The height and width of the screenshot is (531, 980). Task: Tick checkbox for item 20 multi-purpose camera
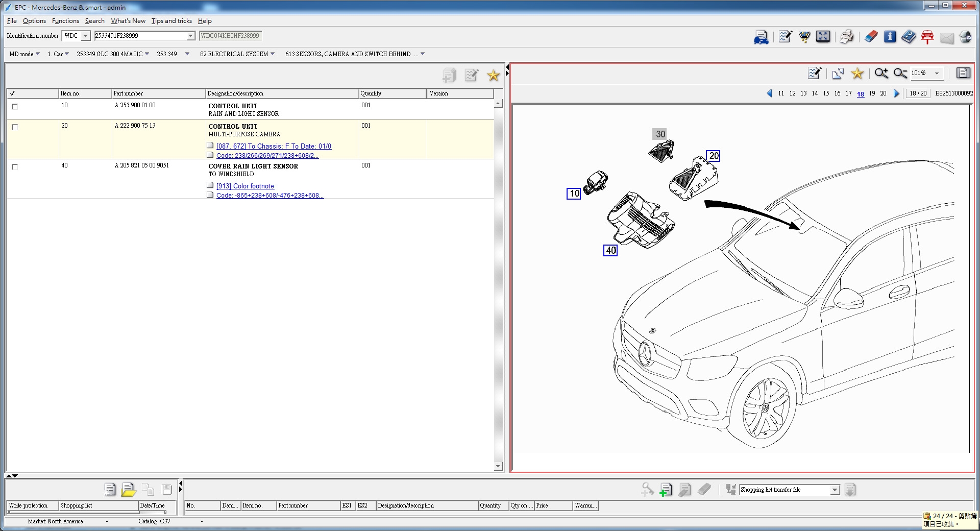[15, 127]
